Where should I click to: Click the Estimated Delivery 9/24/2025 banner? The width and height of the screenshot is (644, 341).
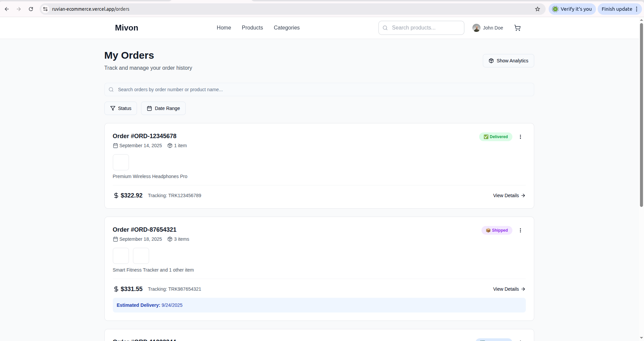[x=319, y=305]
